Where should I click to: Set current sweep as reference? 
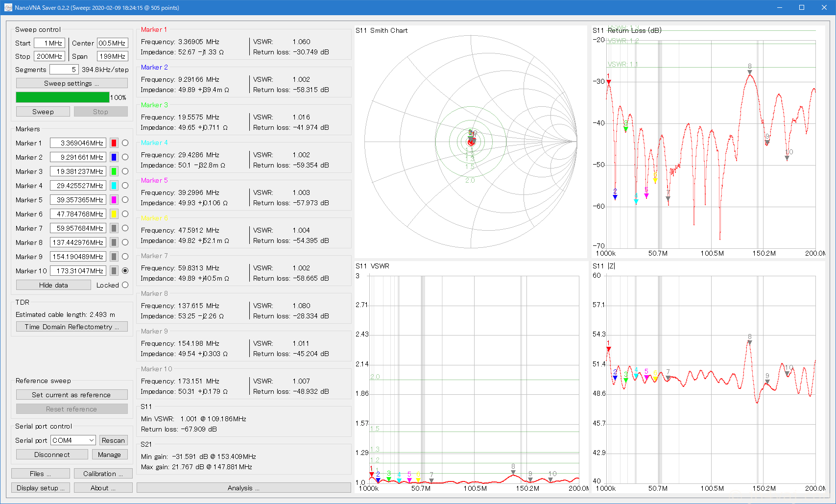(x=72, y=395)
